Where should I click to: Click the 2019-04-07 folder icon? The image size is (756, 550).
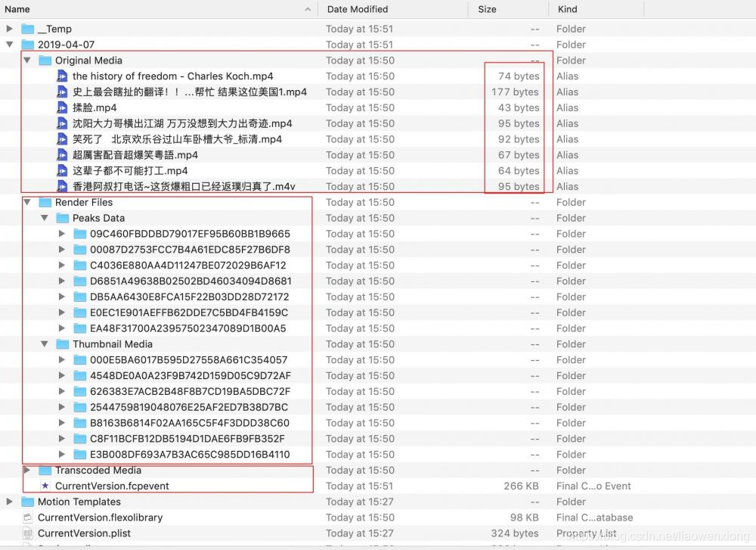click(x=28, y=45)
